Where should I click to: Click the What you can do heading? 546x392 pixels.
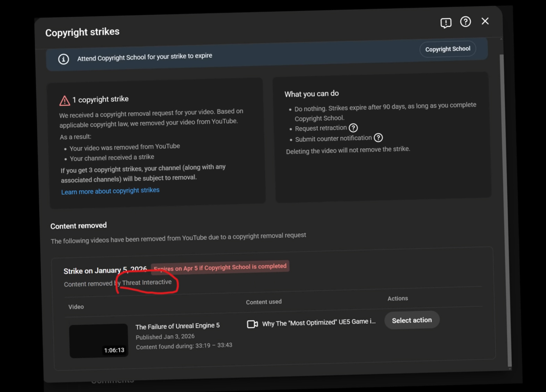click(x=312, y=94)
